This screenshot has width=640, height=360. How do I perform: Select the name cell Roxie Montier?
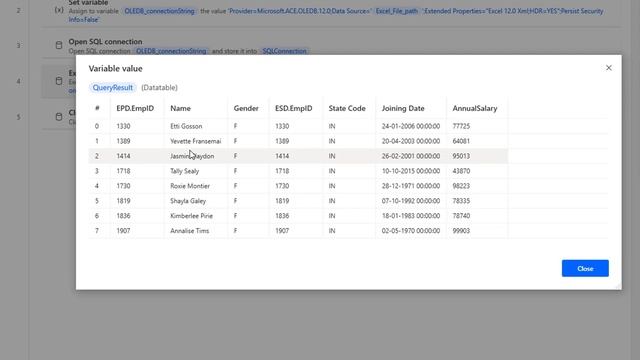[190, 186]
